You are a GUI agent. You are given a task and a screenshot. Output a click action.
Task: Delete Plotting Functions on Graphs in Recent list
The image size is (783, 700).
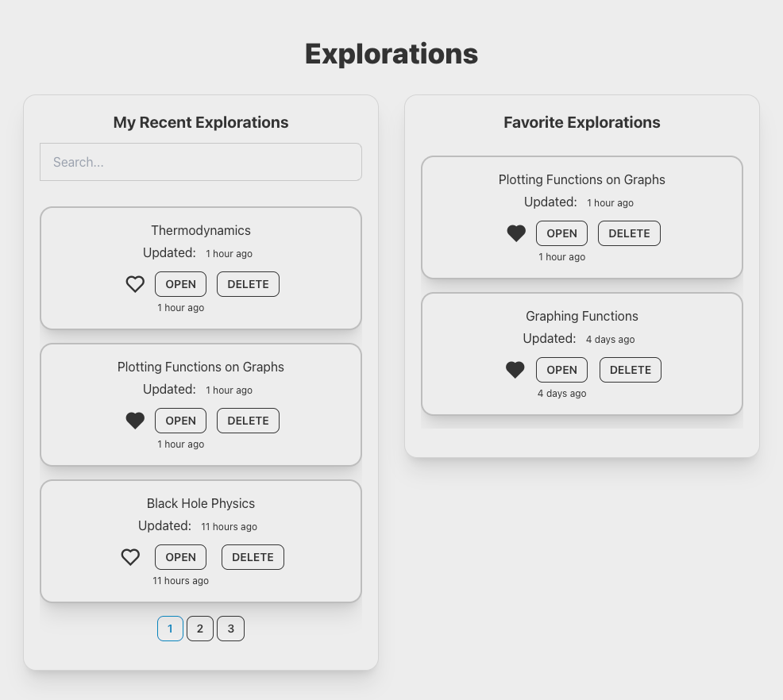pos(248,421)
